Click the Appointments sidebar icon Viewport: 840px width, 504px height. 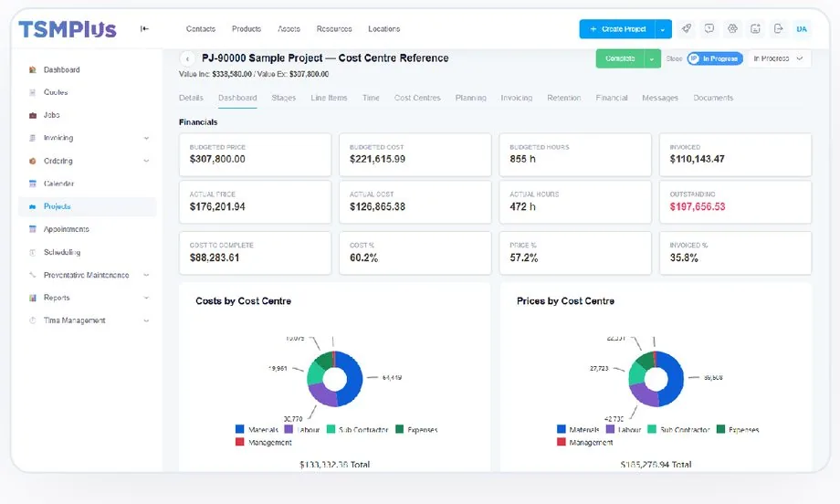click(33, 229)
